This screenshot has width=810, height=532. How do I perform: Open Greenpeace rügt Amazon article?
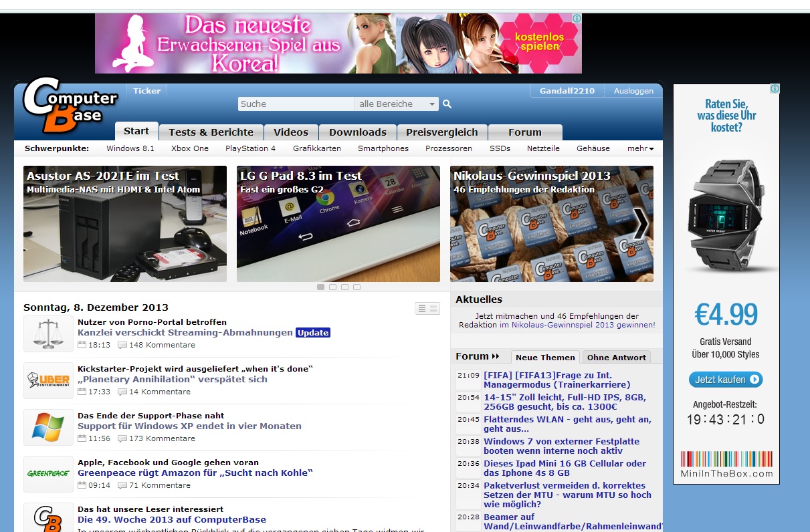coord(195,473)
